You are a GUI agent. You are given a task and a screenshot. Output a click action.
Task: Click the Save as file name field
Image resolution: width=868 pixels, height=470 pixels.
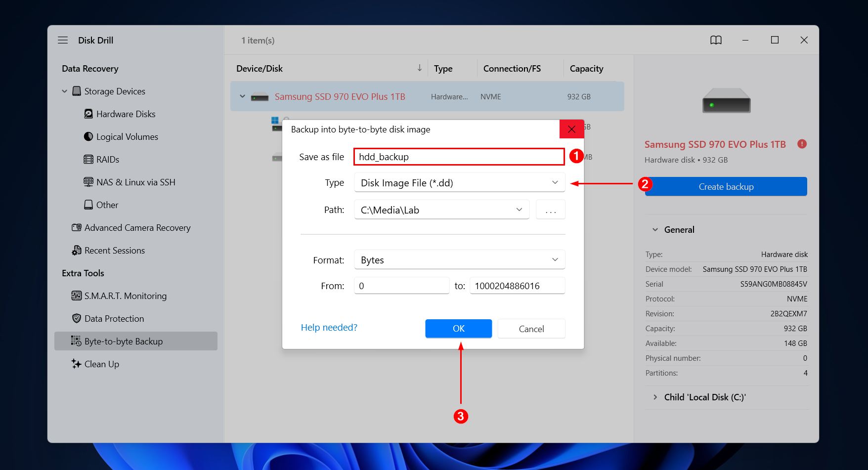pyautogui.click(x=459, y=157)
